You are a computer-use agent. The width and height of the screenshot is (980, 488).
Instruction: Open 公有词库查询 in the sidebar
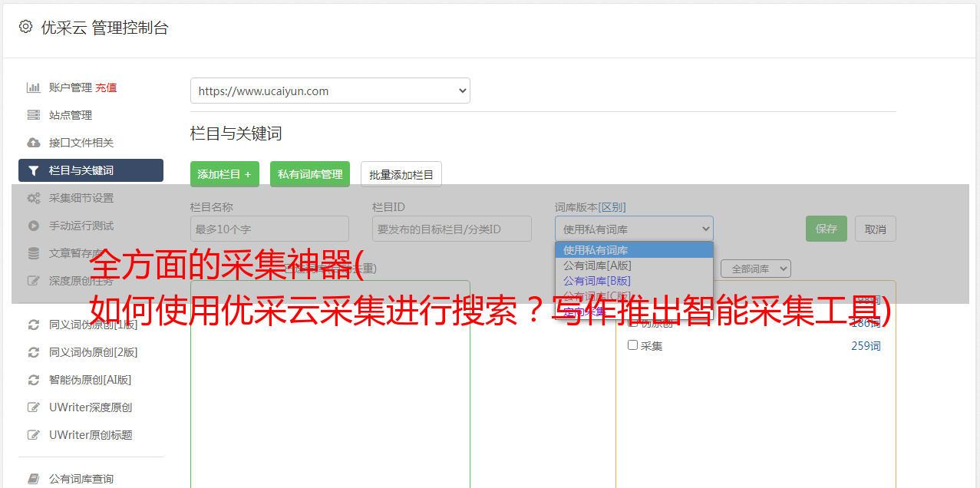81,479
